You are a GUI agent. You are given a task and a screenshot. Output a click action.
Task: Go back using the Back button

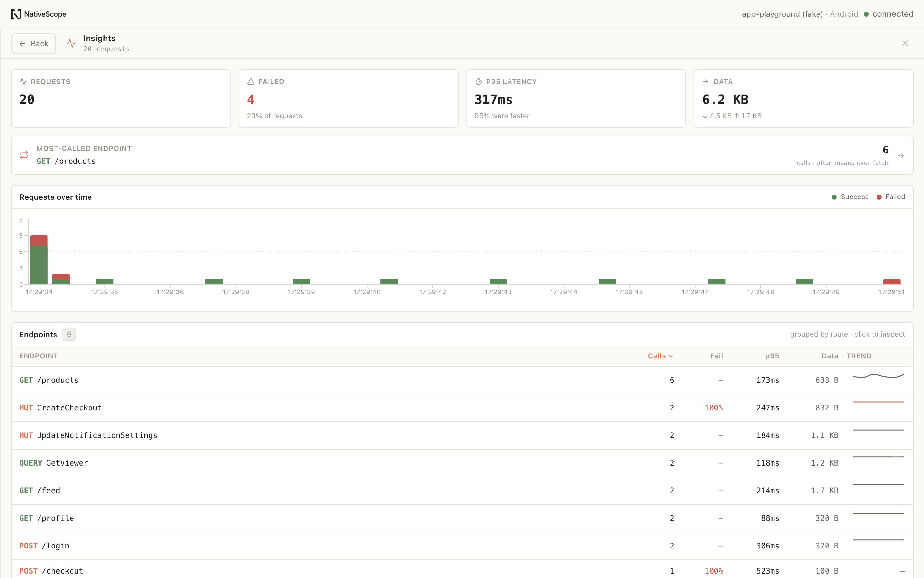click(33, 44)
